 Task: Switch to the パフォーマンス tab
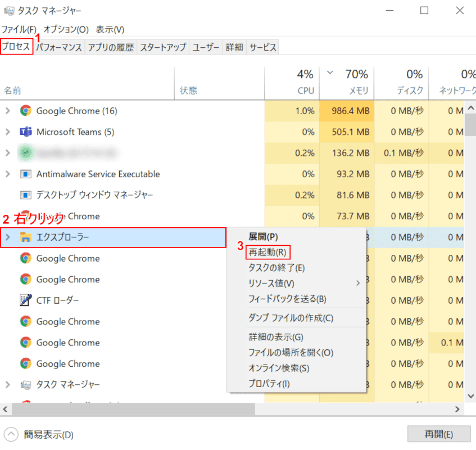[x=59, y=47]
